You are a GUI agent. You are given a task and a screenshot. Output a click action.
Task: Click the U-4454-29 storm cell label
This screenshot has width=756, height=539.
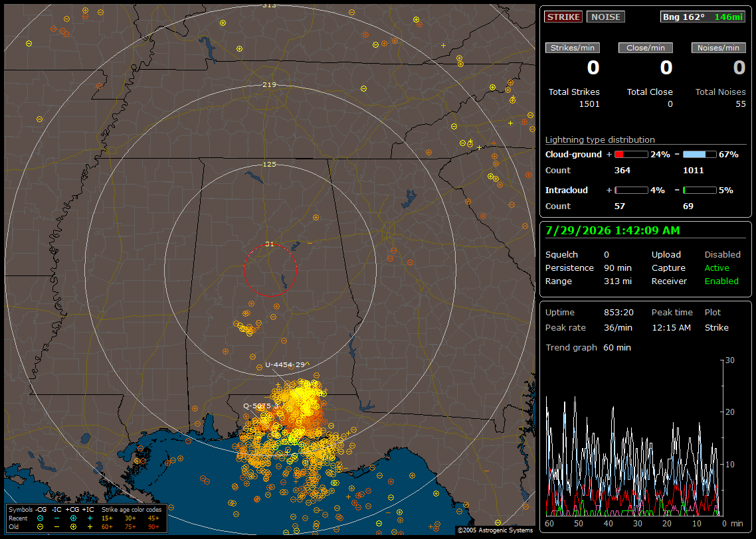(x=285, y=364)
